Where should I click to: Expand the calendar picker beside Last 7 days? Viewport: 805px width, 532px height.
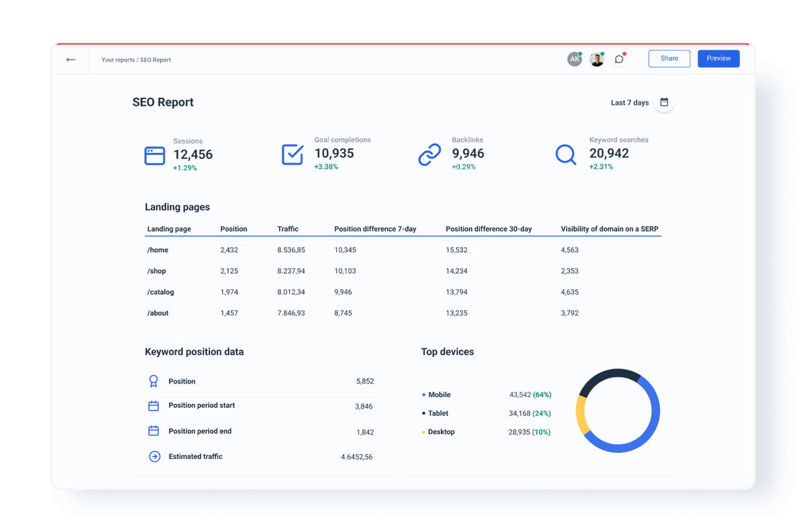663,102
